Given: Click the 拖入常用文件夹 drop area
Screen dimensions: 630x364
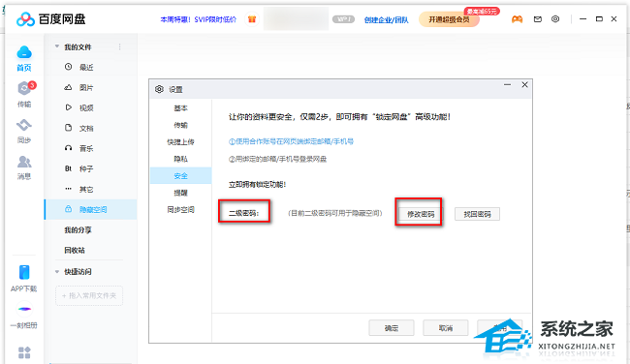Looking at the screenshot, I should [89, 296].
